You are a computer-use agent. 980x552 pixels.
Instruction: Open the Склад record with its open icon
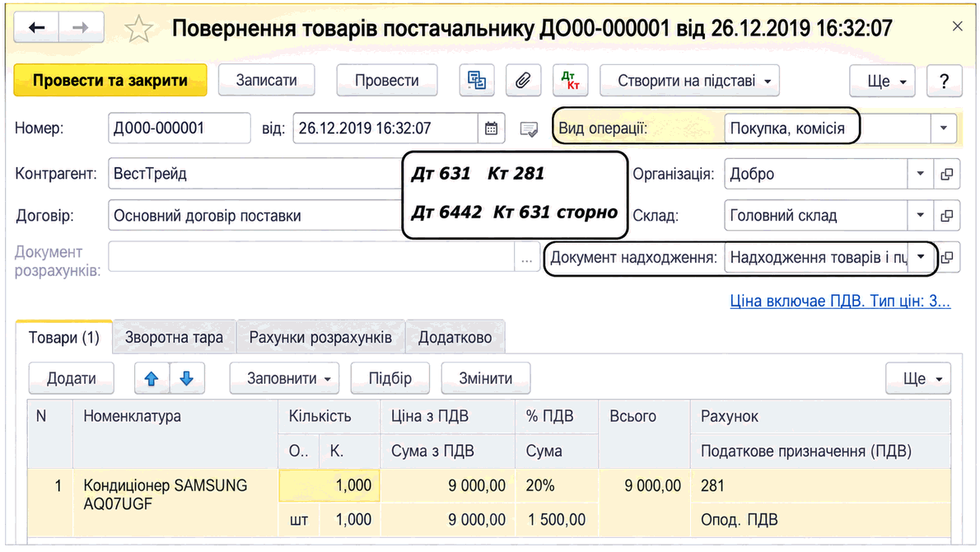tap(947, 216)
